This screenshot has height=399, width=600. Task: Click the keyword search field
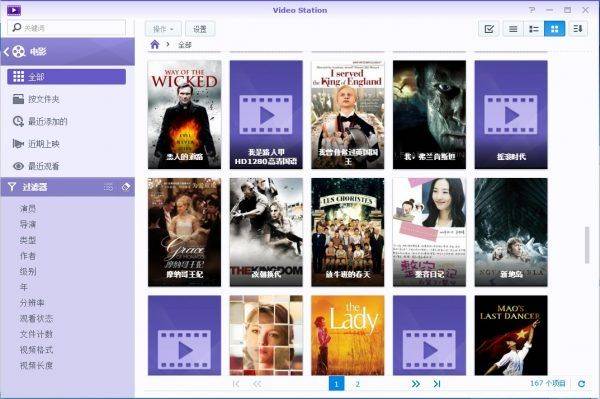(67, 28)
